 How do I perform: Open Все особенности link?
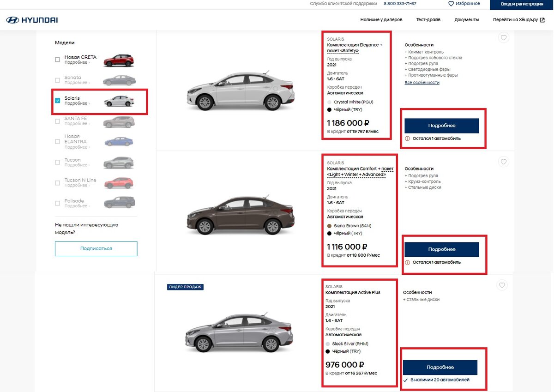coord(422,83)
